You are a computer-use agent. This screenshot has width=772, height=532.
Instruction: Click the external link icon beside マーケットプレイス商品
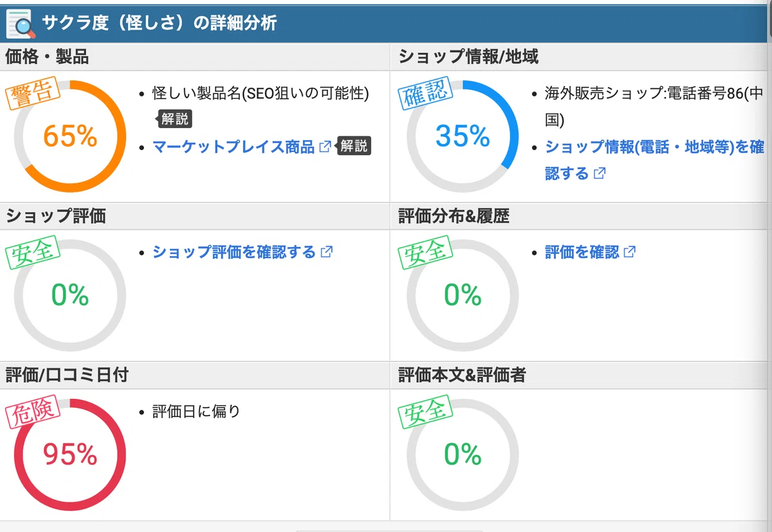tap(326, 146)
